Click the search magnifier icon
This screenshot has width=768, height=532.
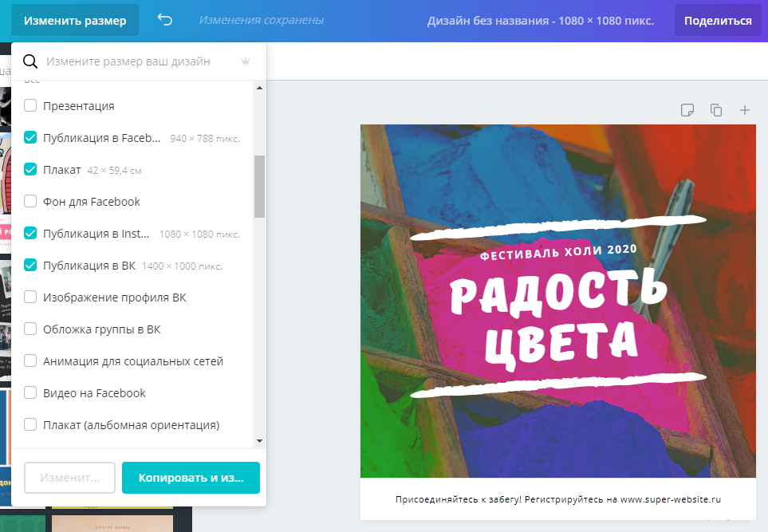point(30,61)
